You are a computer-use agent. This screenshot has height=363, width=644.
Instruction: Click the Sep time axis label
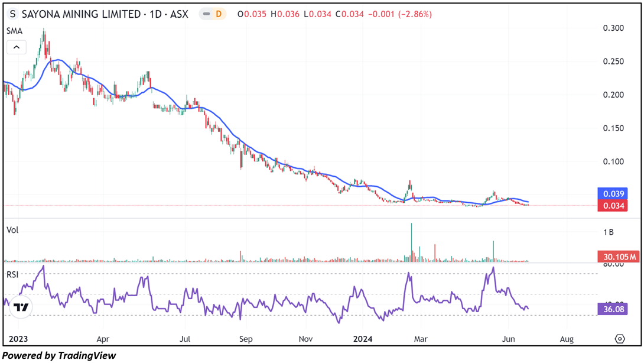click(x=246, y=339)
